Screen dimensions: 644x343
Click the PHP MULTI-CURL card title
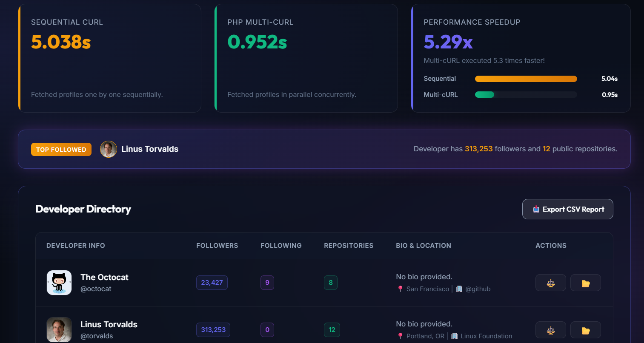coord(260,22)
